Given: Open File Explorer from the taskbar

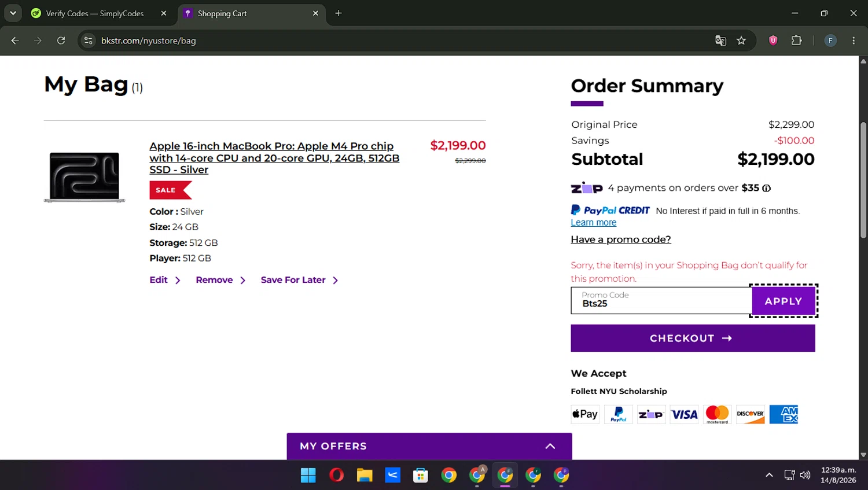Looking at the screenshot, I should coord(365,476).
